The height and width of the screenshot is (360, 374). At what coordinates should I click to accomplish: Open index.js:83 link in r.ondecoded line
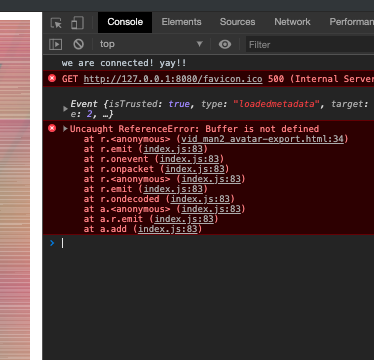point(200,199)
